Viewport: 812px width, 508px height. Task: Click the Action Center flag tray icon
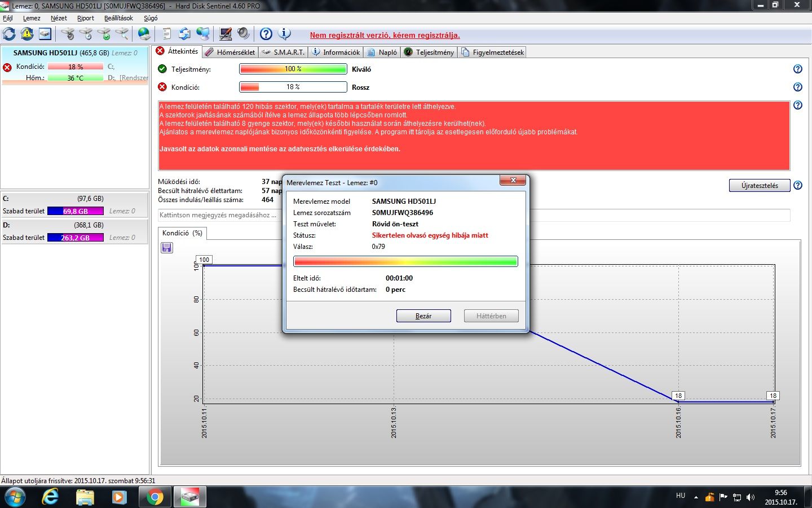(x=723, y=497)
